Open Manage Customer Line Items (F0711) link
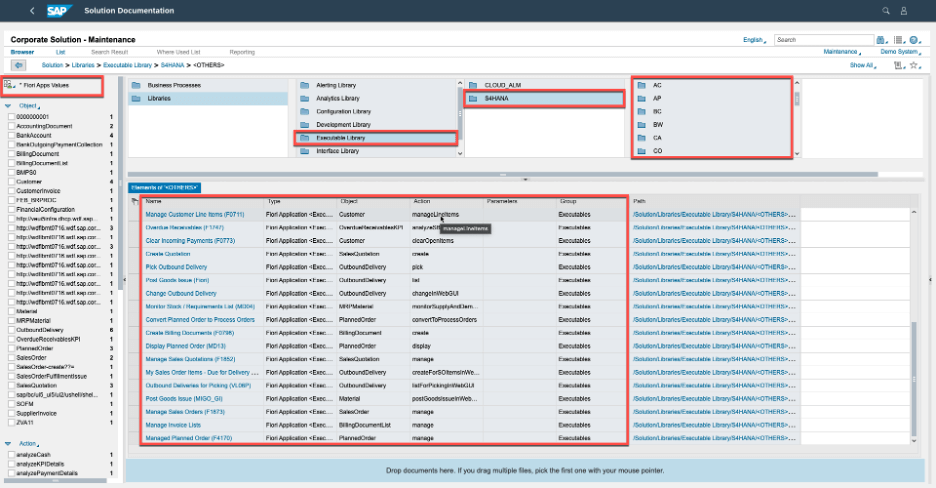The image size is (936, 488). coord(195,214)
